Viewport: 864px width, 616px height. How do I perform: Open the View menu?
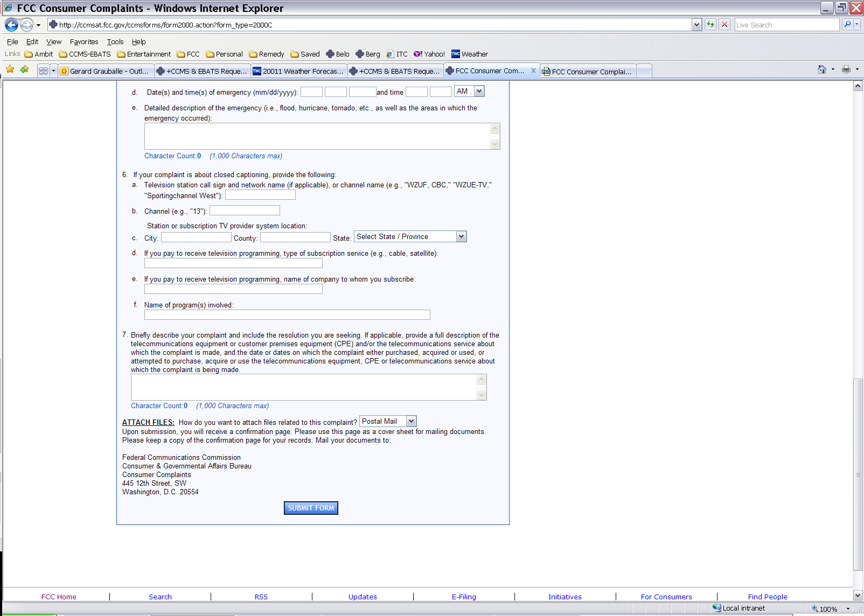54,41
